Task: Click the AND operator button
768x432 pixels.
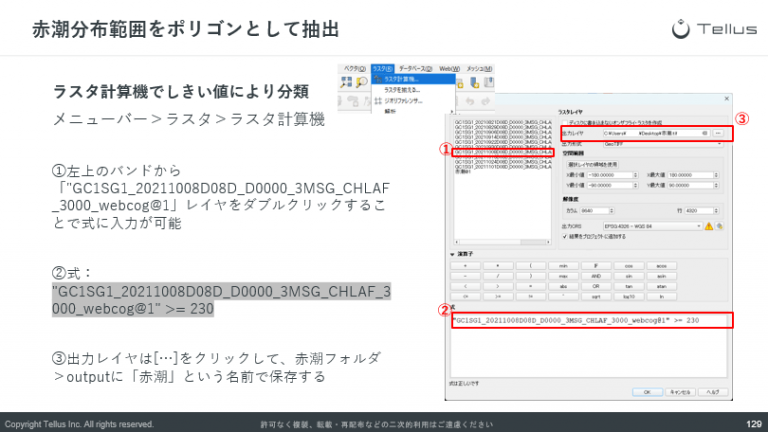Action: click(x=596, y=276)
